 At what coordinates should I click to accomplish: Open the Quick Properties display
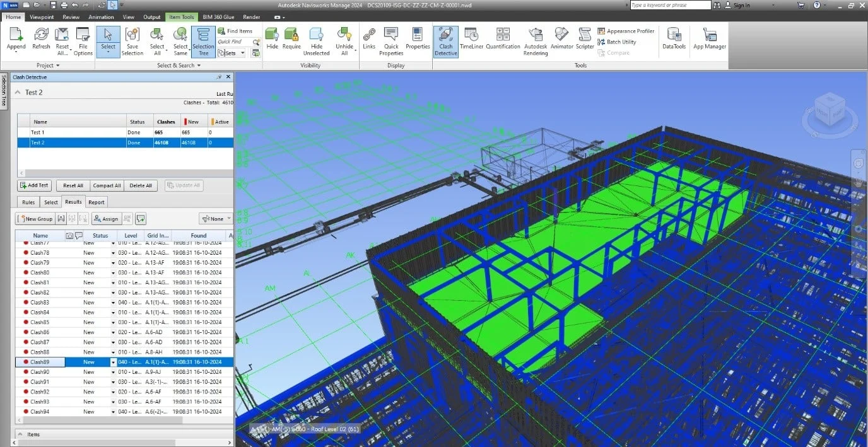390,40
